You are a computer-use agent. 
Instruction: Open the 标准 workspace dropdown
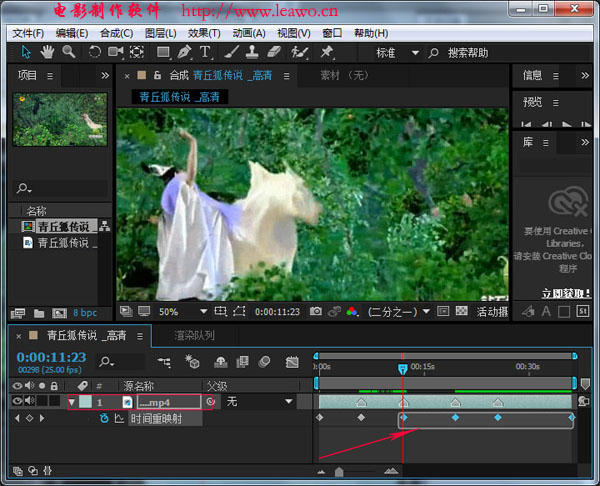pos(415,52)
